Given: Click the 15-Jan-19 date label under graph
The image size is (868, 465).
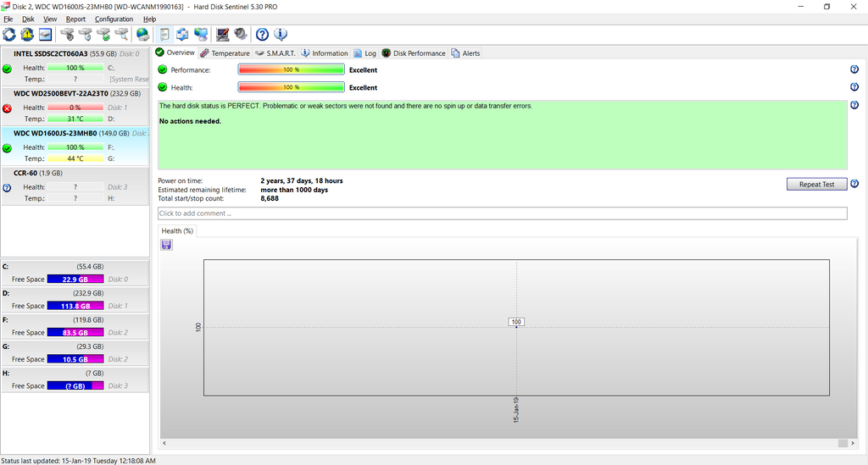Looking at the screenshot, I should pos(516,410).
